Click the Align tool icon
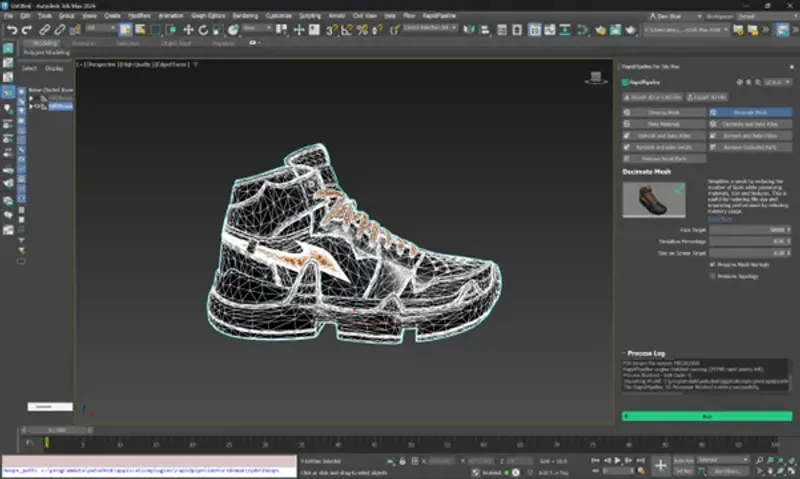 pyautogui.click(x=485, y=30)
